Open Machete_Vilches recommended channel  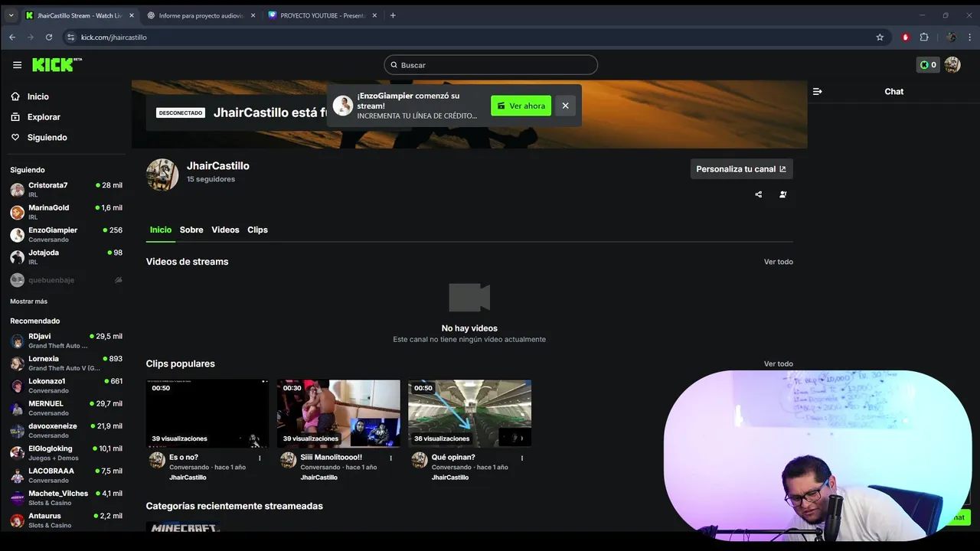66,497
